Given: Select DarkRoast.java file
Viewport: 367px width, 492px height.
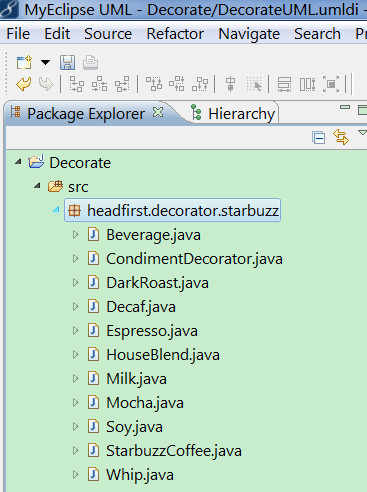Looking at the screenshot, I should [157, 283].
